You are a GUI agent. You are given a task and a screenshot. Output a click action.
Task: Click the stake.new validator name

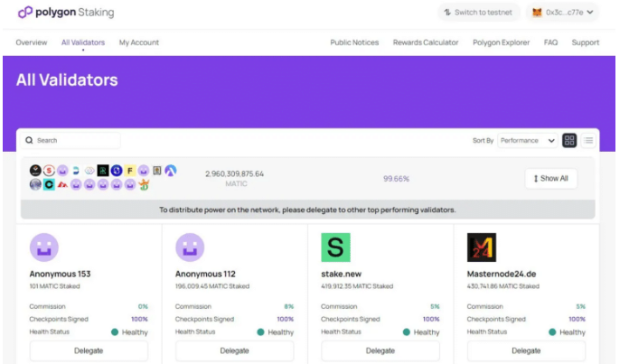[x=341, y=274]
